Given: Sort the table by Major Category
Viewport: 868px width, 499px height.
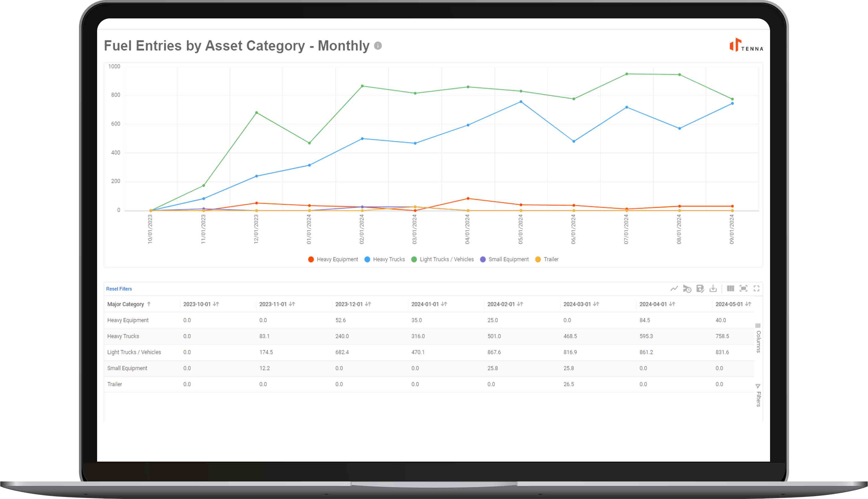Looking at the screenshot, I should (129, 304).
